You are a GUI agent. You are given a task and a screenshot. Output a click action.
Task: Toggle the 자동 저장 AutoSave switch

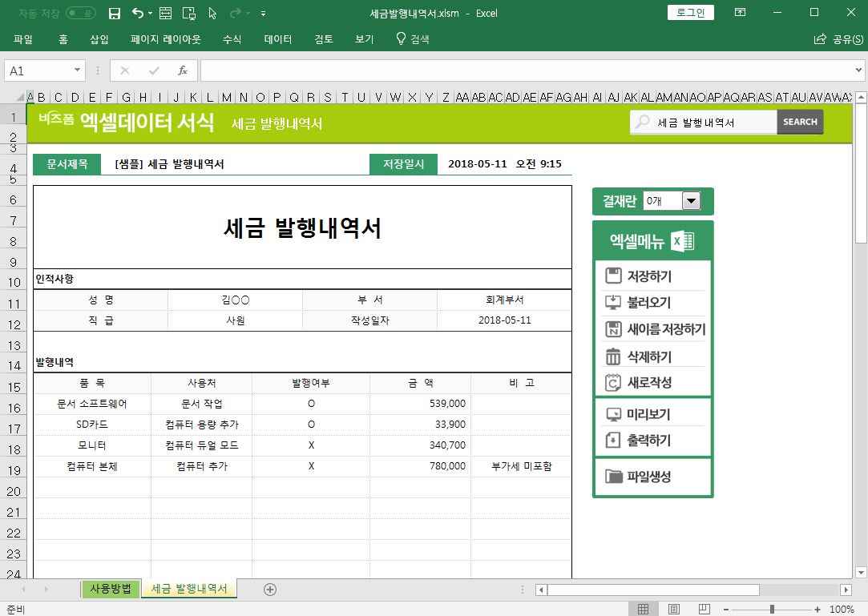coord(80,14)
